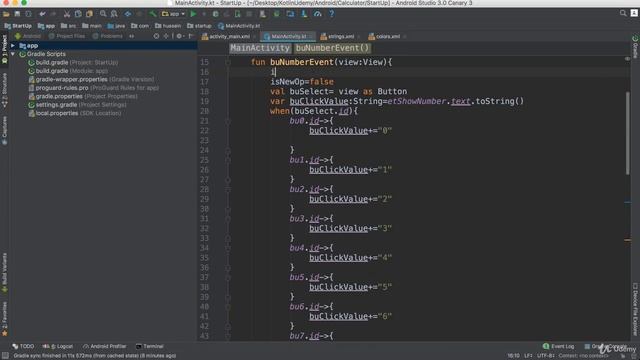Open the Gradle side panel button
Screen dimensions: 640x360
coord(635,46)
